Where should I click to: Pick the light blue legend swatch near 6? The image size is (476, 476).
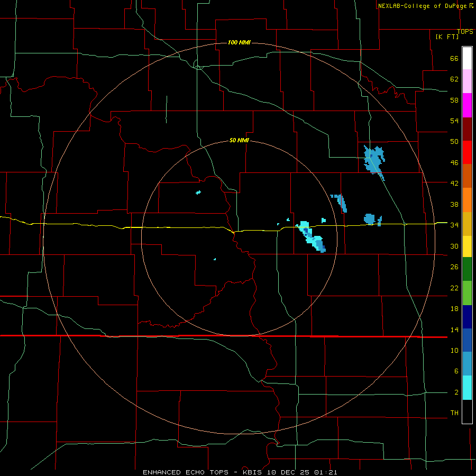(x=467, y=364)
